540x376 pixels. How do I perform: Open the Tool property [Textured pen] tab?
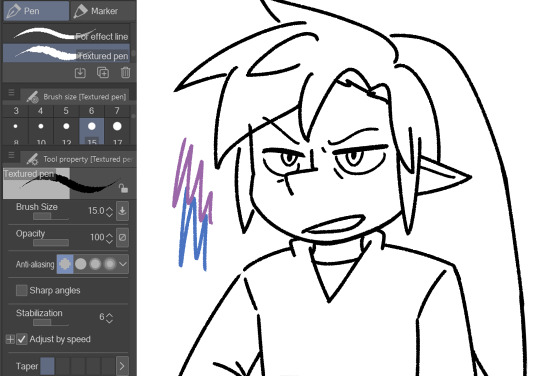pyautogui.click(x=79, y=159)
